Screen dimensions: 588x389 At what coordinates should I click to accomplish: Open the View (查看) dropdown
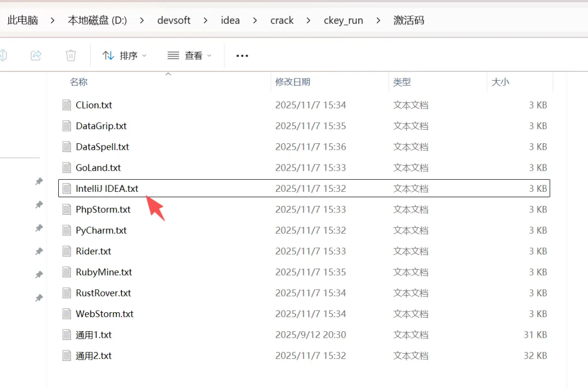189,56
